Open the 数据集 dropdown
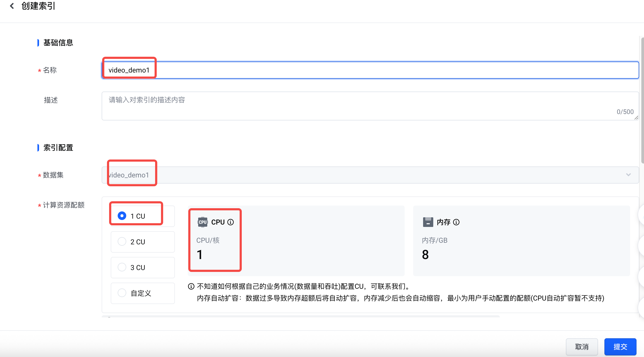Screen dimensions: 644x357 click(x=370, y=175)
